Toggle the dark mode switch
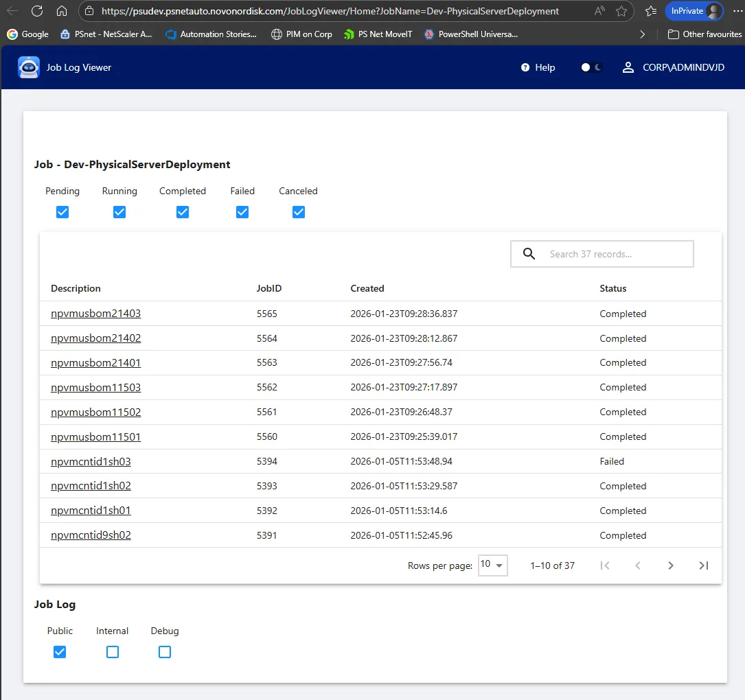 591,67
